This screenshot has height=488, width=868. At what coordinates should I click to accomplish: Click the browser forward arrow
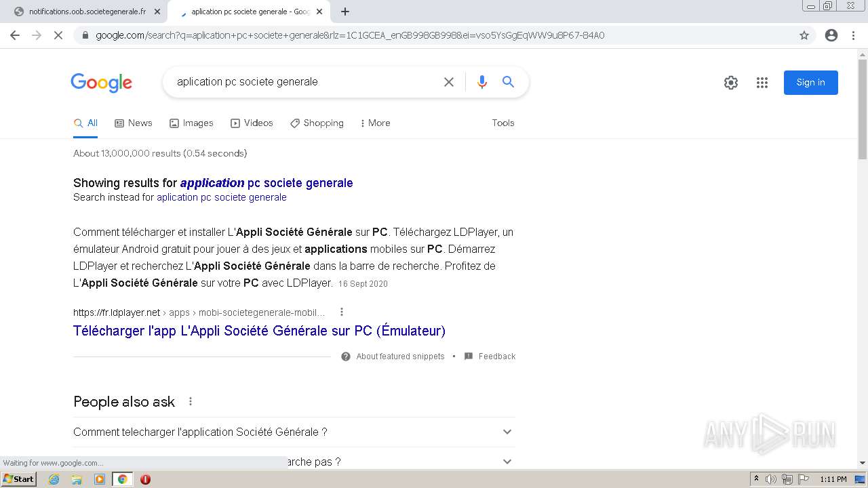[37, 35]
